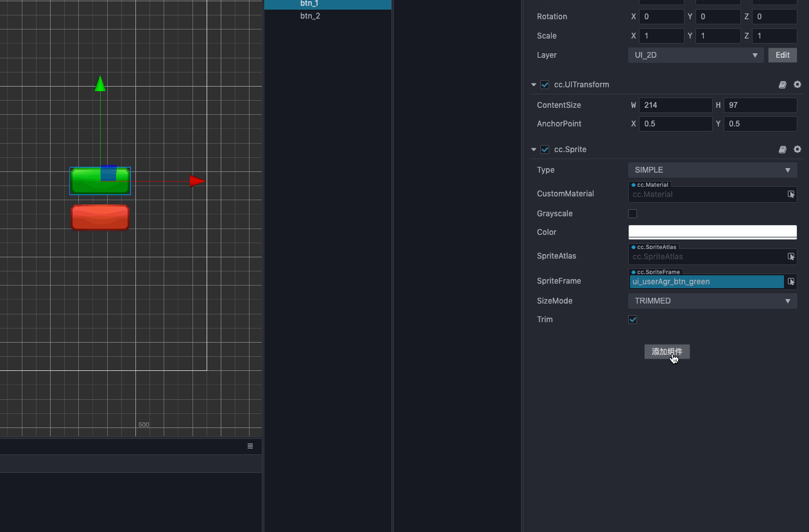Click CustomMaterial asset picker icon
This screenshot has height=532, width=809.
791,194
